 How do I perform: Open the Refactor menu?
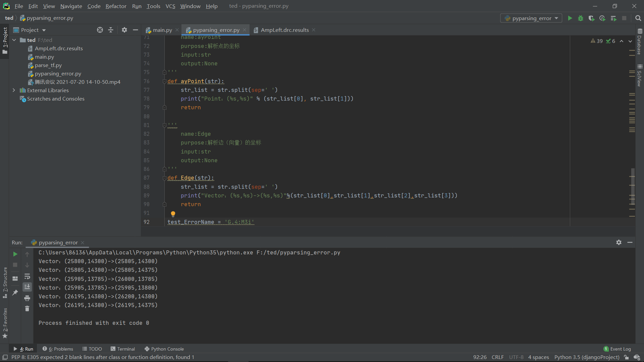[116, 6]
